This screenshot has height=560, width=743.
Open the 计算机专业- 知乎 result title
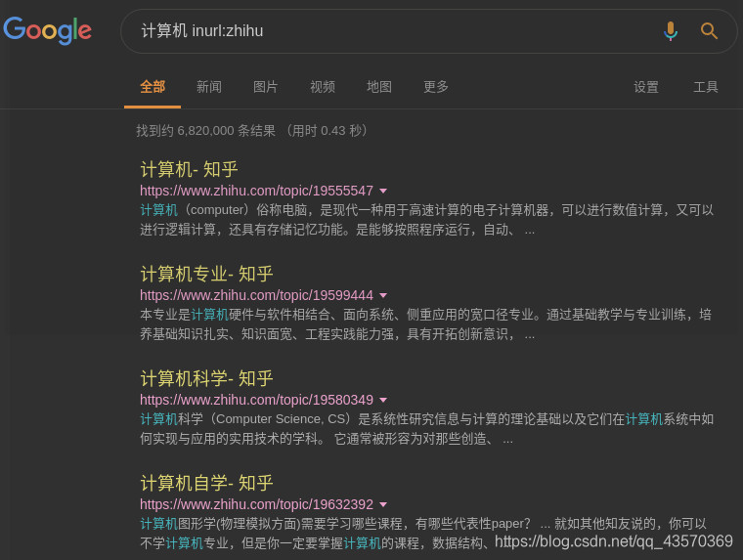pyautogui.click(x=206, y=274)
